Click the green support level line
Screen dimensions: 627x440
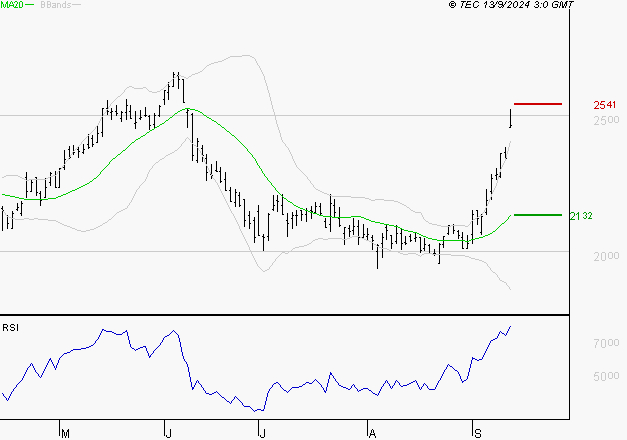(538, 215)
